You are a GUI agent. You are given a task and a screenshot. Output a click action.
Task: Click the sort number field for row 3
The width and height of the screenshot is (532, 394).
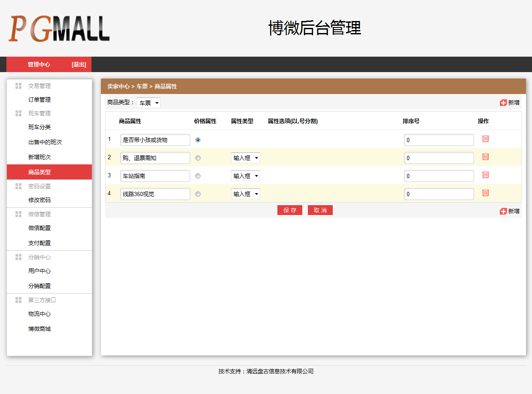point(438,176)
